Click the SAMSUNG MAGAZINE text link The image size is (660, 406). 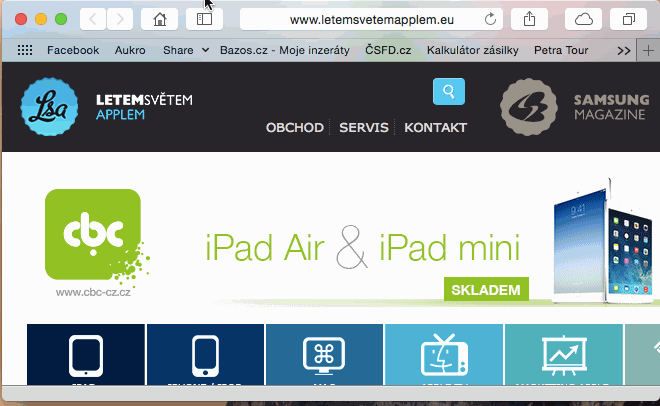(611, 107)
